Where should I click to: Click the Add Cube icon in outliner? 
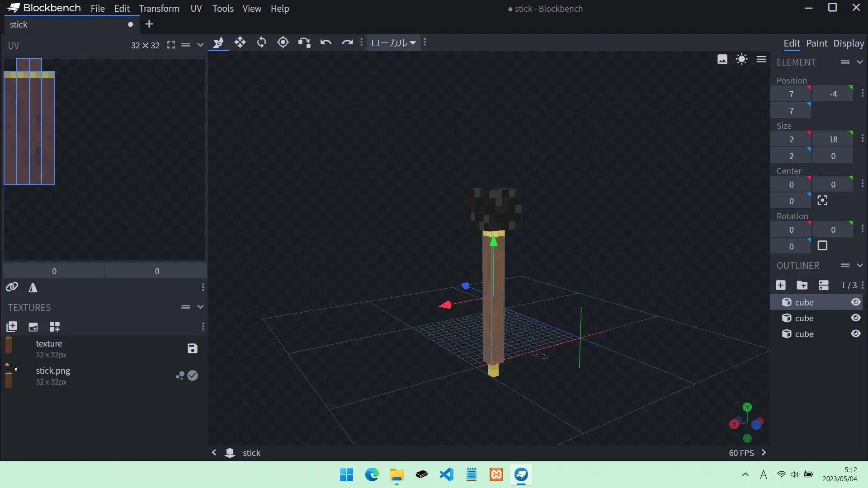(781, 285)
